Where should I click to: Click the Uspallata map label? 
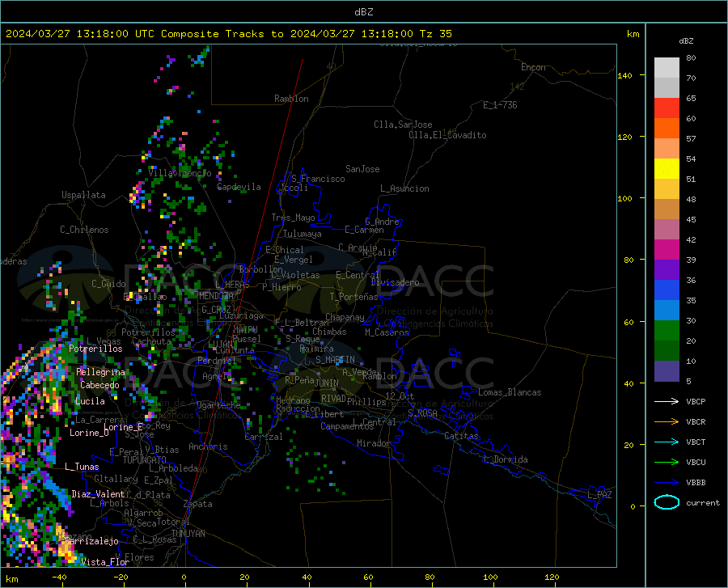pos(83,195)
